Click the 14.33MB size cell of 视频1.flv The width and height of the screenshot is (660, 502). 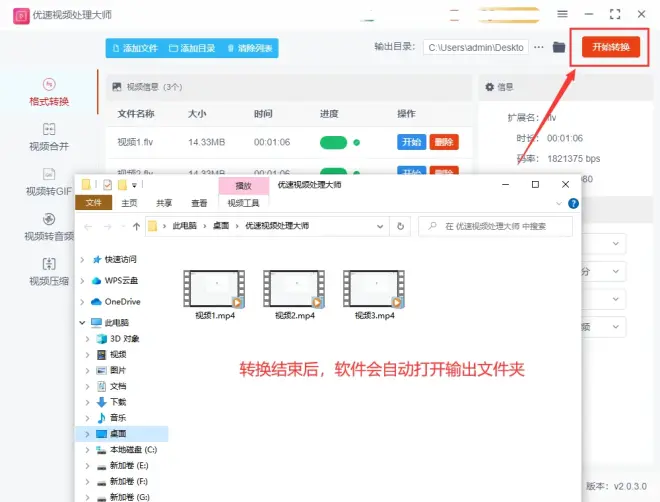[206, 142]
